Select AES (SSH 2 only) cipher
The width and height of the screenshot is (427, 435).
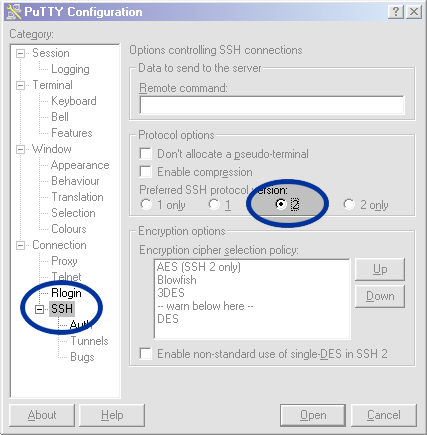click(x=199, y=267)
